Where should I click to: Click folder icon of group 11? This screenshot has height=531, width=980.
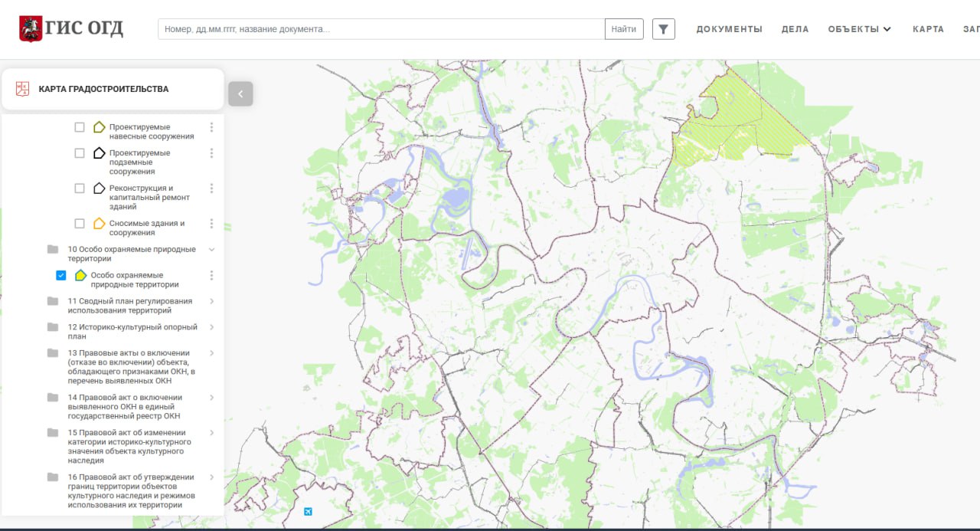click(53, 301)
